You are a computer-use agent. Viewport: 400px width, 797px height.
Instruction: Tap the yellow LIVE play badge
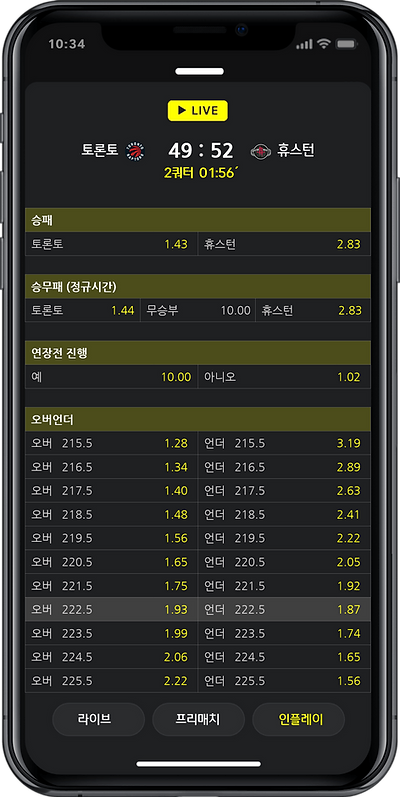coord(198,110)
